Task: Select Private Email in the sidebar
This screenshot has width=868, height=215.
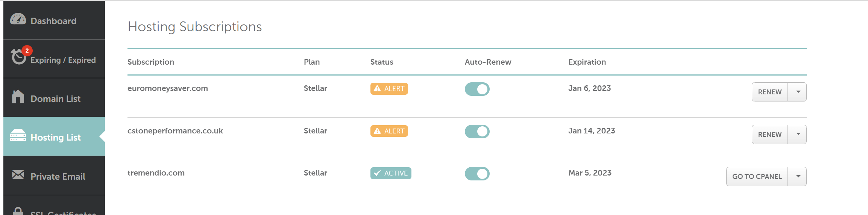Action: [54, 176]
